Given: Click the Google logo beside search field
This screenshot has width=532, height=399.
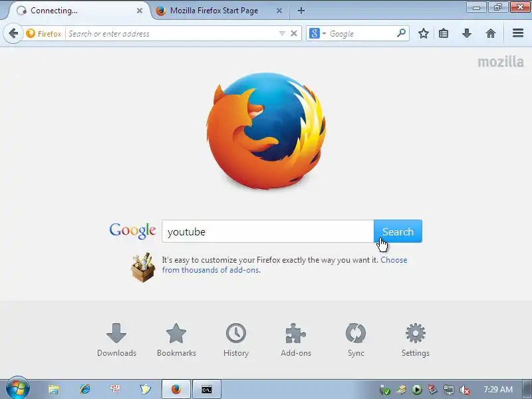Looking at the screenshot, I should (132, 231).
